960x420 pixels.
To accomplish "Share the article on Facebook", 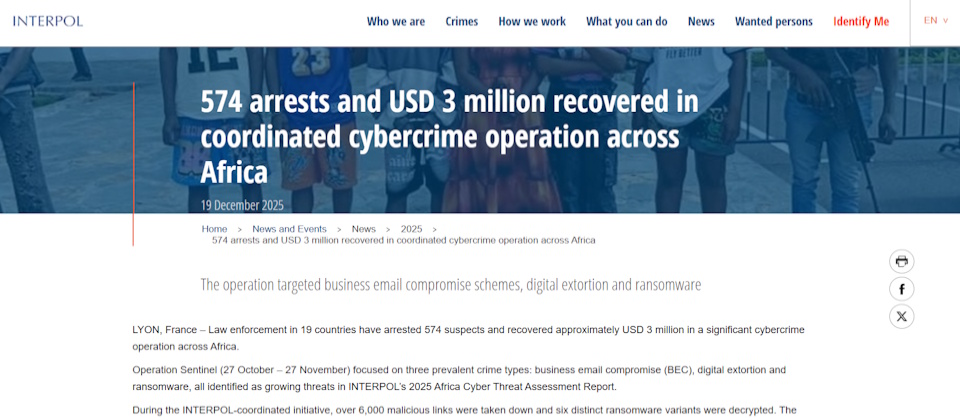I will (x=901, y=289).
